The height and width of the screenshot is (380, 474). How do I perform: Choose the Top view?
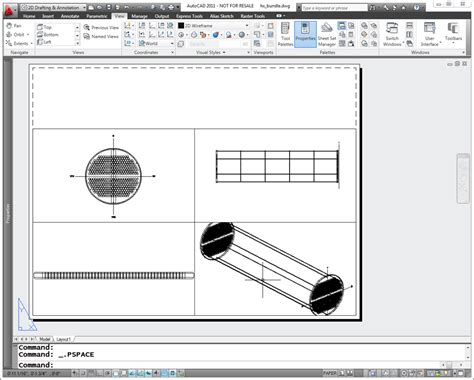click(x=45, y=27)
